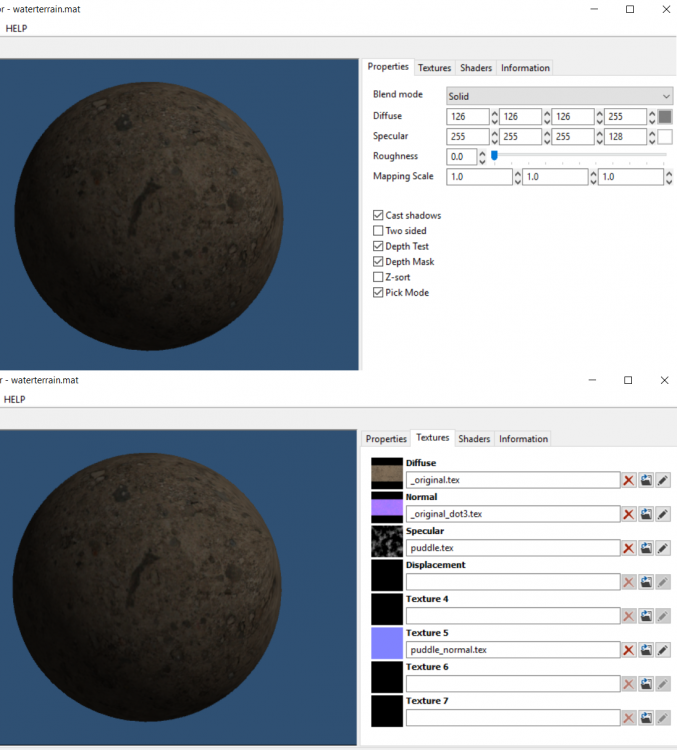Switch to the Shaders tab in upper window
This screenshot has width=677, height=750.
[x=476, y=68]
